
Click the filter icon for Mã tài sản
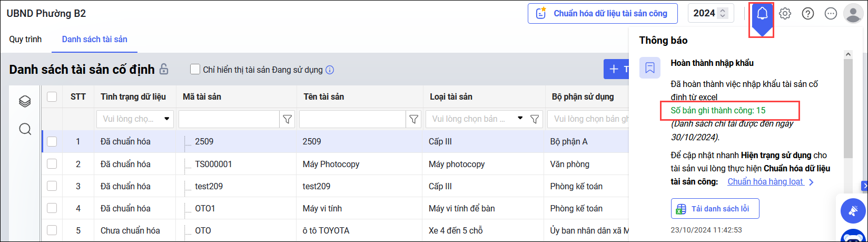coord(287,120)
